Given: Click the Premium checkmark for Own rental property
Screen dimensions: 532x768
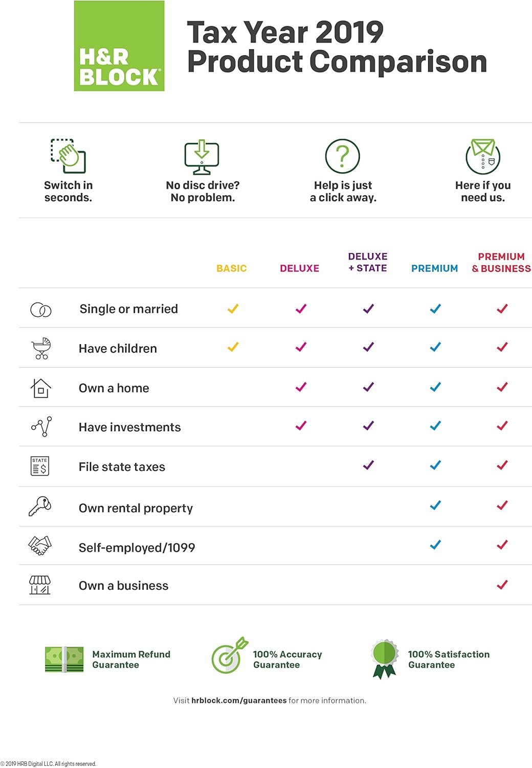Looking at the screenshot, I should click(435, 505).
